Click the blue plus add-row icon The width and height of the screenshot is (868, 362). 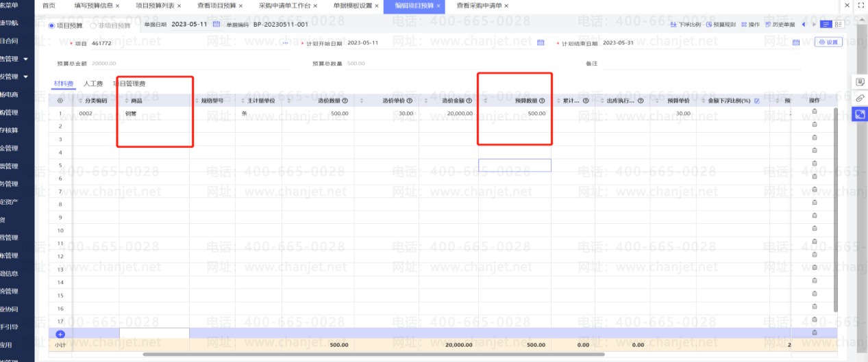coord(60,334)
